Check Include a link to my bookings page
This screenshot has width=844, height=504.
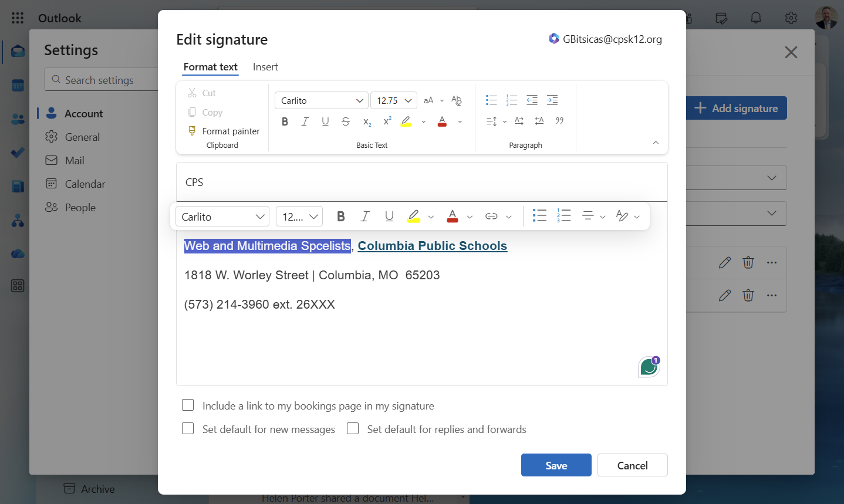pyautogui.click(x=188, y=405)
